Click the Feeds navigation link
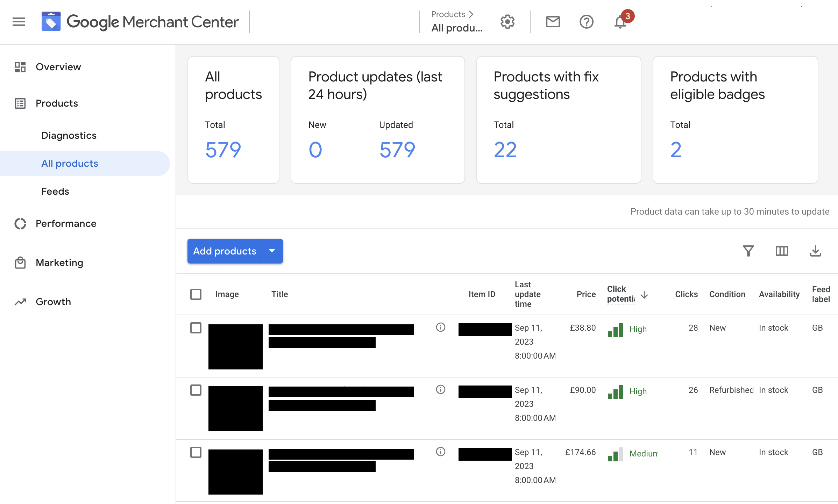The image size is (838, 504). point(55,191)
